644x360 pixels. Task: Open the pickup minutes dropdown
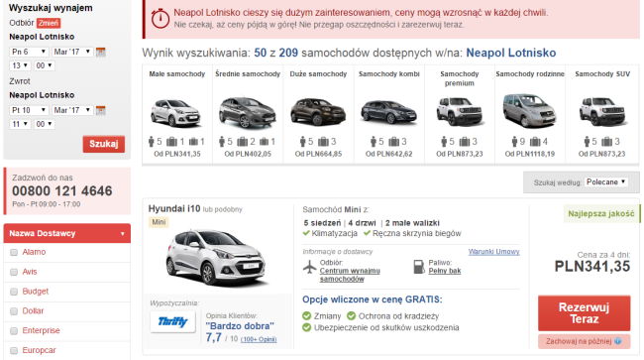44,65
